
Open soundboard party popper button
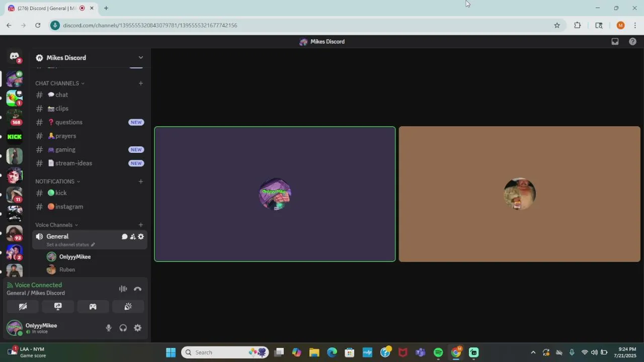tap(128, 307)
